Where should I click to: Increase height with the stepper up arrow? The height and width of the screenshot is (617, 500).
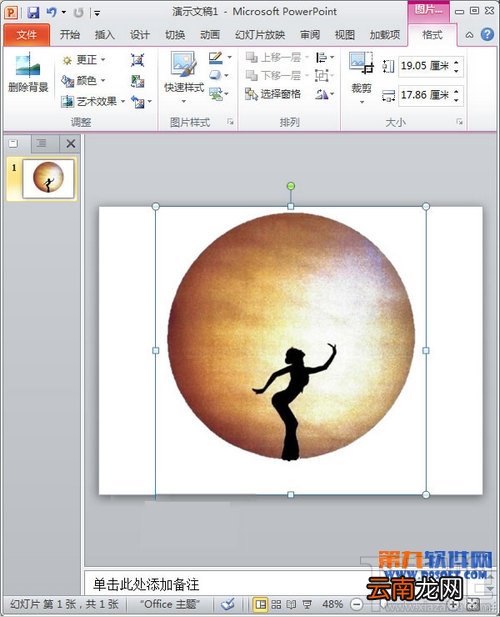pyautogui.click(x=456, y=62)
